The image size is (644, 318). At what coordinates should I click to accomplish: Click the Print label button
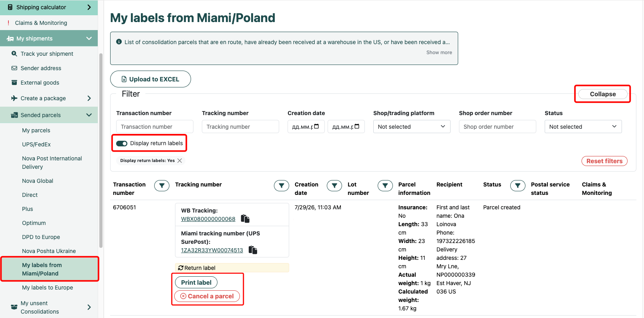[x=196, y=282]
